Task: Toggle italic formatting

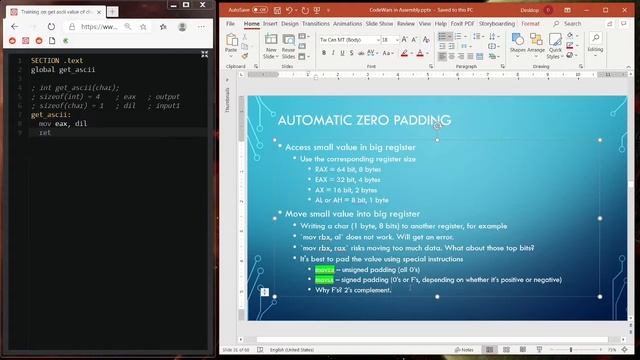Action: pos(333,53)
